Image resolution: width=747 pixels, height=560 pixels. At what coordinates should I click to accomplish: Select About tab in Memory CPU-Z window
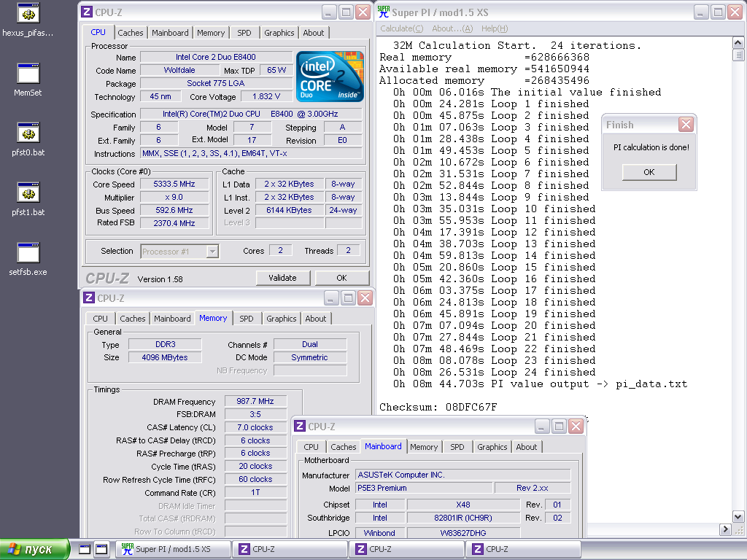point(315,319)
